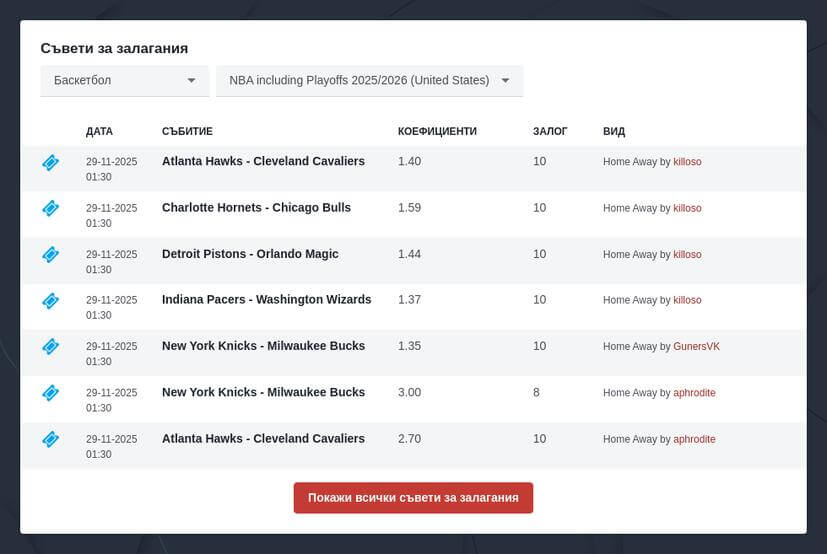Viewport: 827px width, 554px height.
Task: Click the 1.35 odds for Knicks - Bucks
Action: [x=409, y=346]
